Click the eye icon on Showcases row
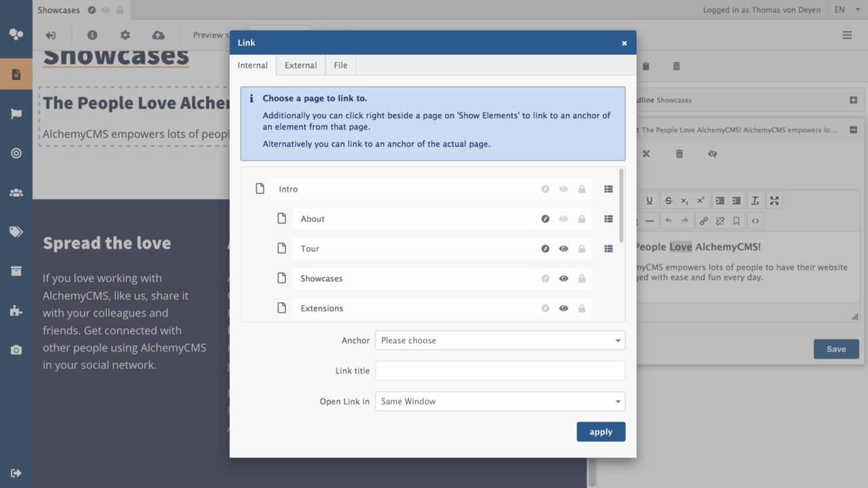Image resolution: width=868 pixels, height=488 pixels. [x=564, y=279]
